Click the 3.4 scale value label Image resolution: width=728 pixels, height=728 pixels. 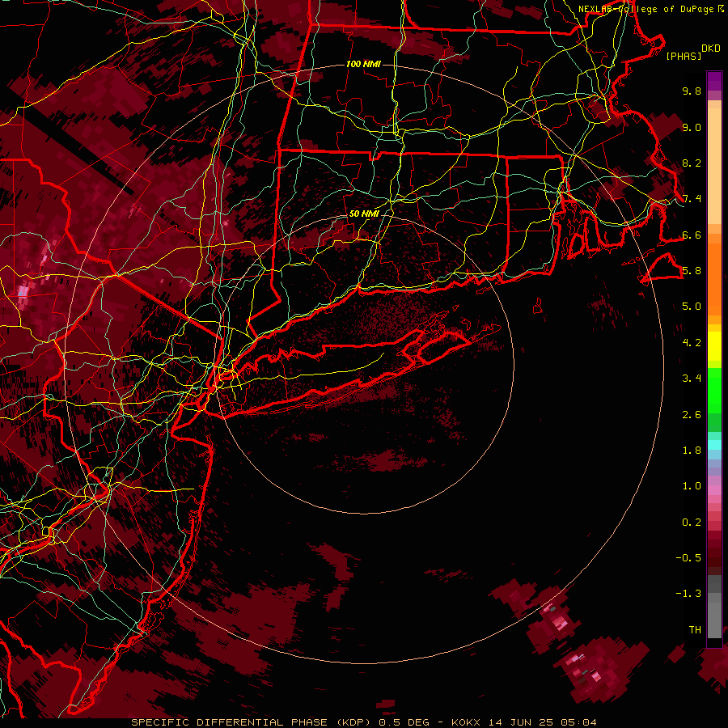point(692,379)
